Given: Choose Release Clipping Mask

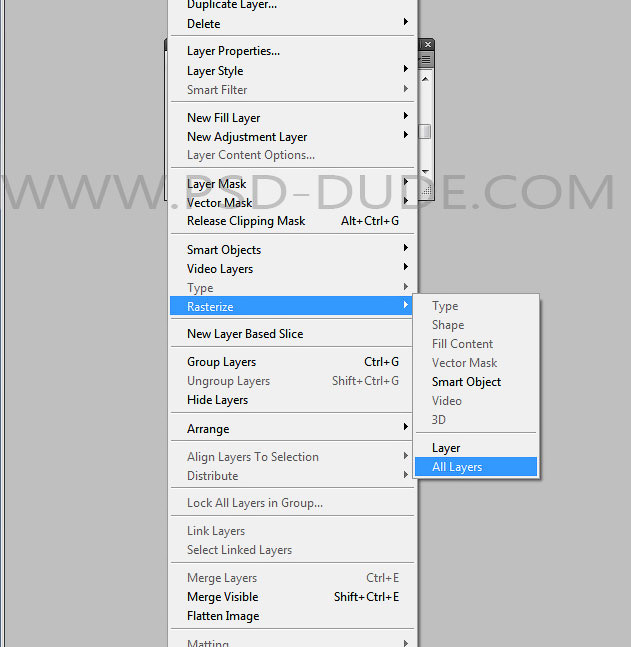Looking at the screenshot, I should 246,221.
